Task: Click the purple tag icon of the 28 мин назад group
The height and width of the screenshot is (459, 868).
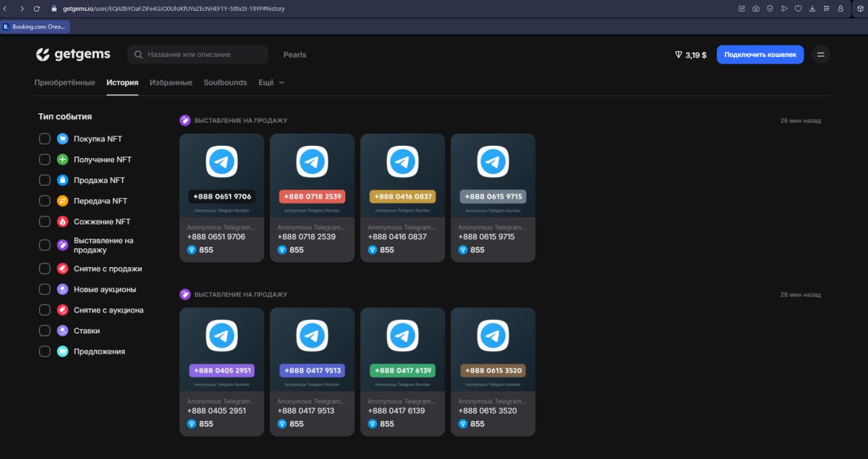Action: pyautogui.click(x=185, y=294)
